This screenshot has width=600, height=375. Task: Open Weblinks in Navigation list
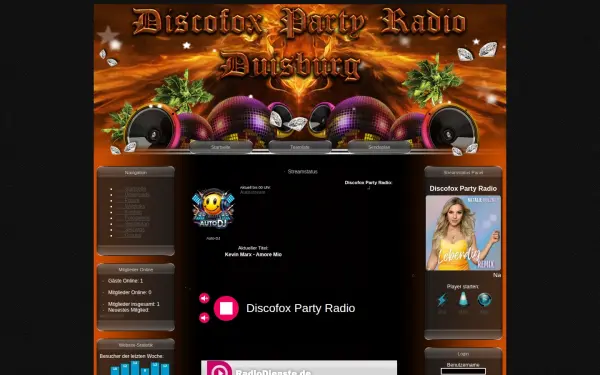[135, 206]
